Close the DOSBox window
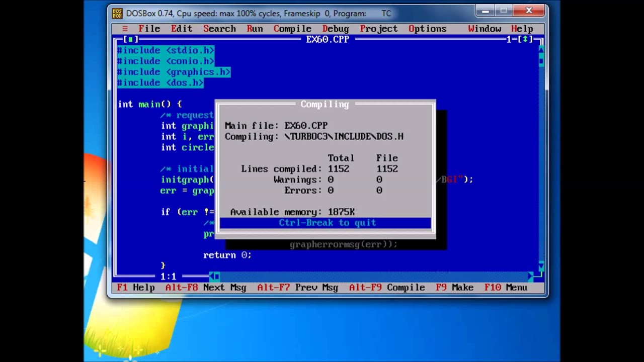Viewport: 644px width, 362px height. (x=529, y=11)
